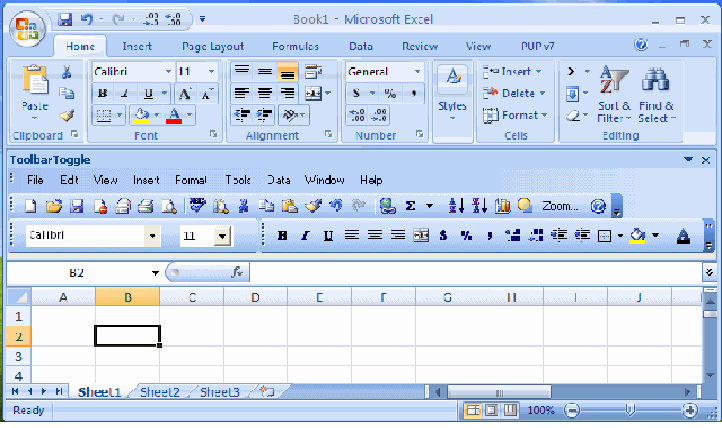
Task: Apply yellow fill color in ribbon Font group
Action: [x=141, y=115]
